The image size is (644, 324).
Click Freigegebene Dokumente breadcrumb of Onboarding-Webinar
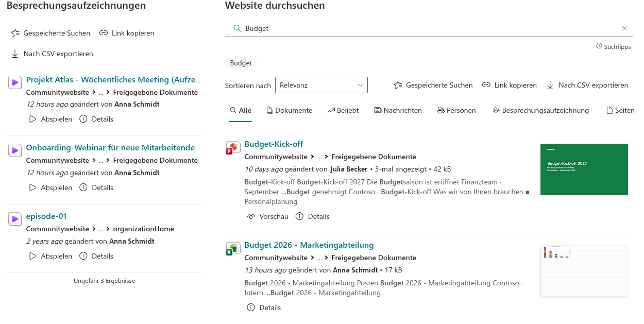tap(156, 161)
